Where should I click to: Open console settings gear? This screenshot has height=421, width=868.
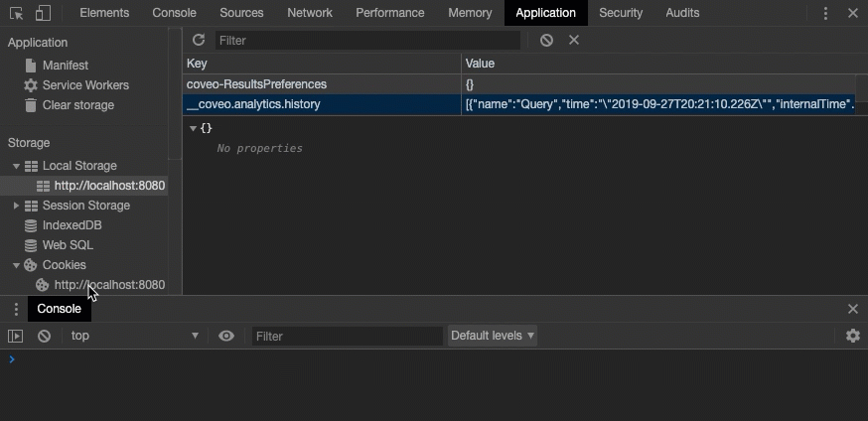(x=853, y=336)
